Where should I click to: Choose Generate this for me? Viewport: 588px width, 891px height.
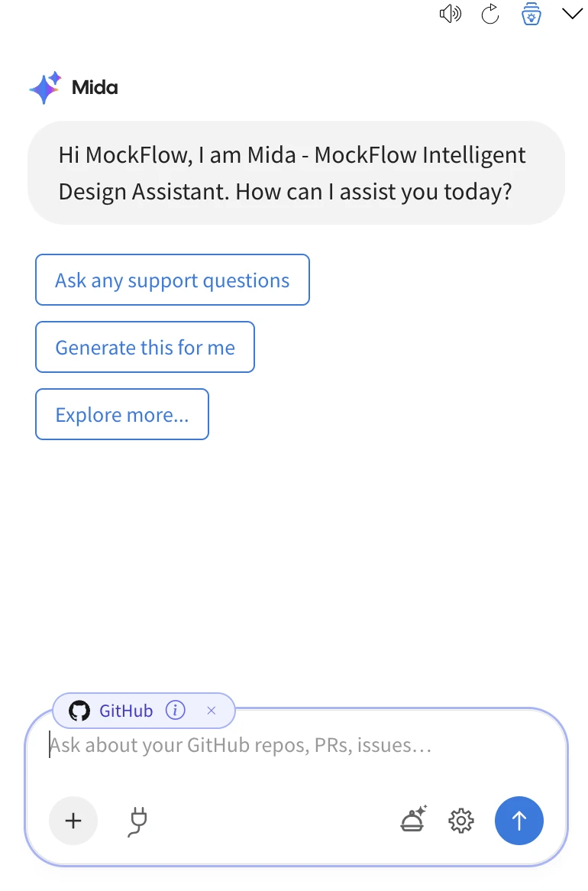tap(145, 347)
